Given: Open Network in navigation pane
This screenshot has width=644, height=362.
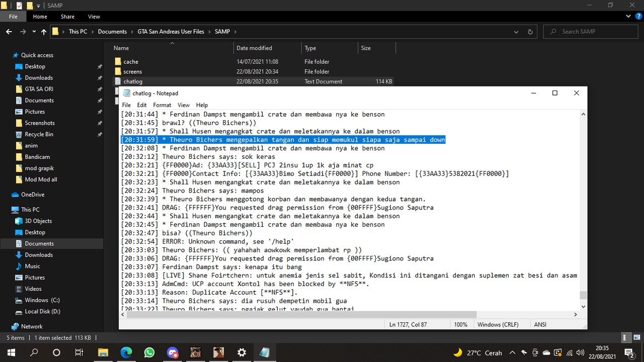Looking at the screenshot, I should pos(32,326).
